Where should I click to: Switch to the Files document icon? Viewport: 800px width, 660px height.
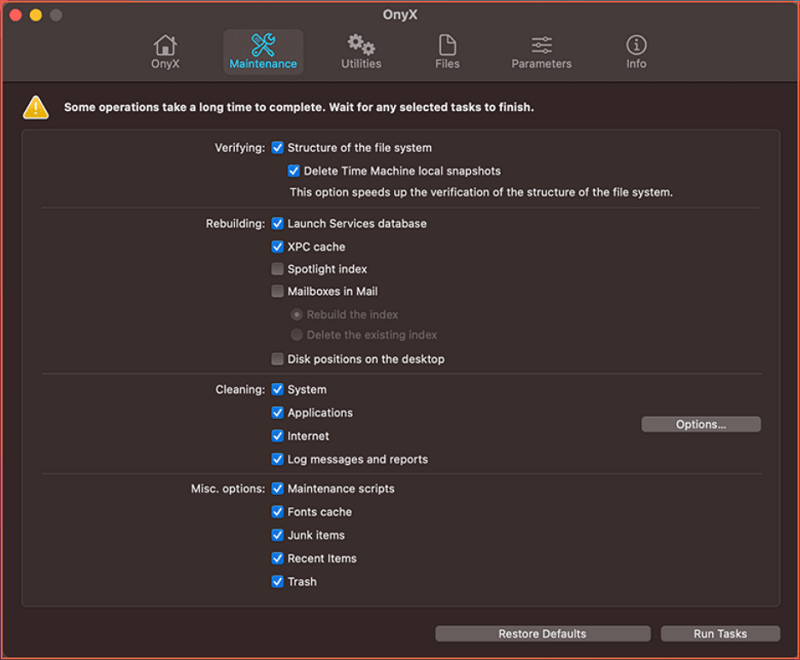[x=447, y=45]
